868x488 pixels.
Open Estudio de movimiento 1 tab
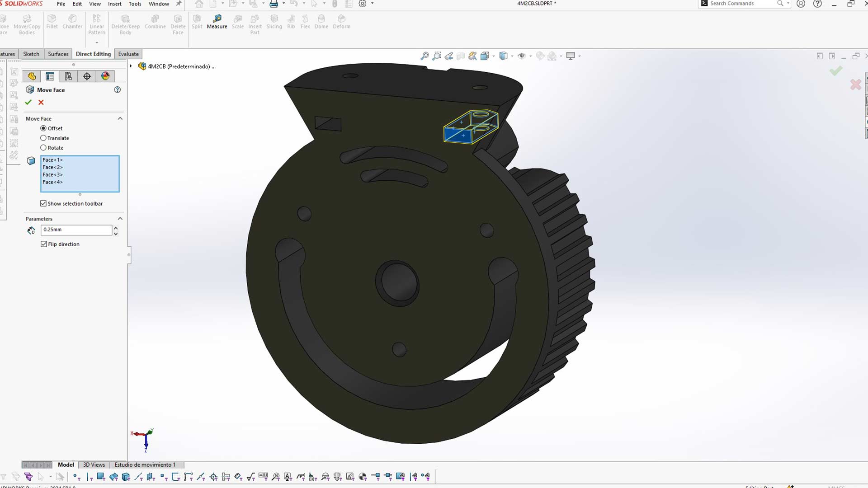145,465
